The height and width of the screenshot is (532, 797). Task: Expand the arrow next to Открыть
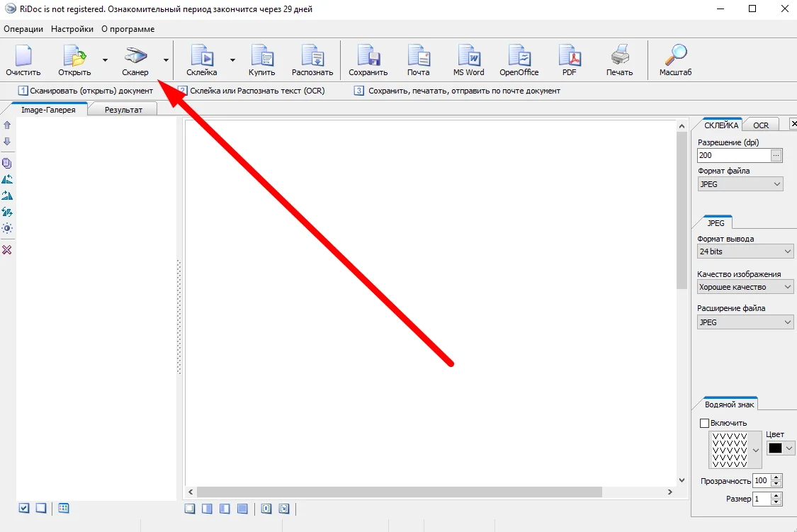click(x=105, y=60)
